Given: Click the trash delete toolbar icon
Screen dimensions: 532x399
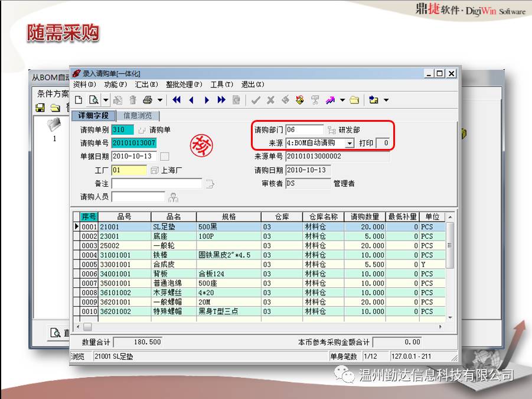Looking at the screenshot, I should point(133,100).
